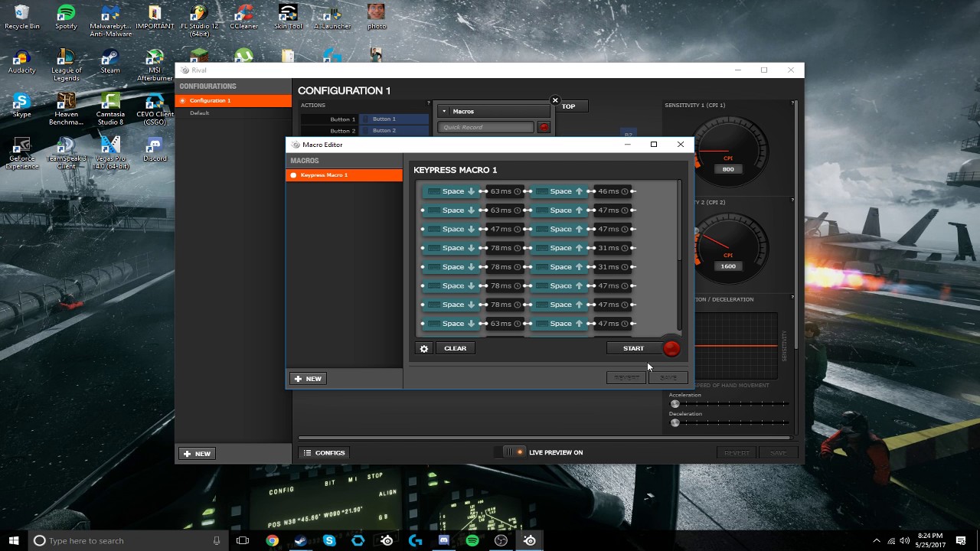Open Skin Tool desktop shortcut
Viewport: 980px width, 551px height.
pyautogui.click(x=288, y=18)
